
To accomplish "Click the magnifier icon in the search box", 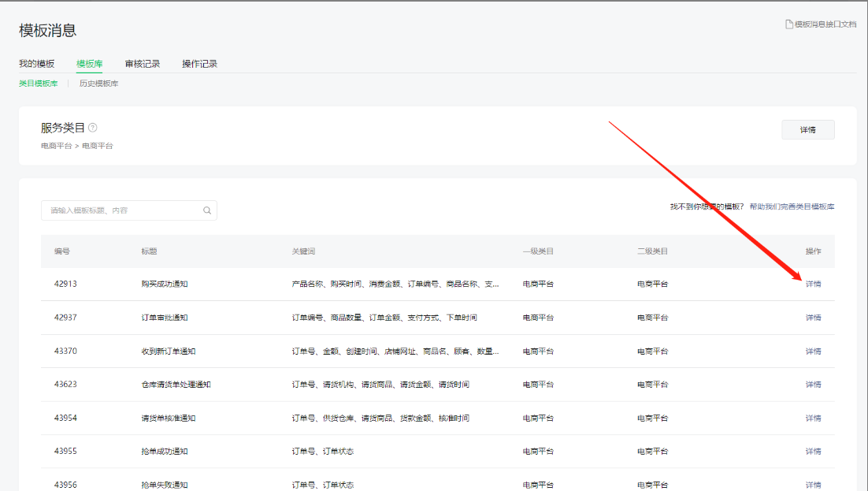I will click(207, 210).
